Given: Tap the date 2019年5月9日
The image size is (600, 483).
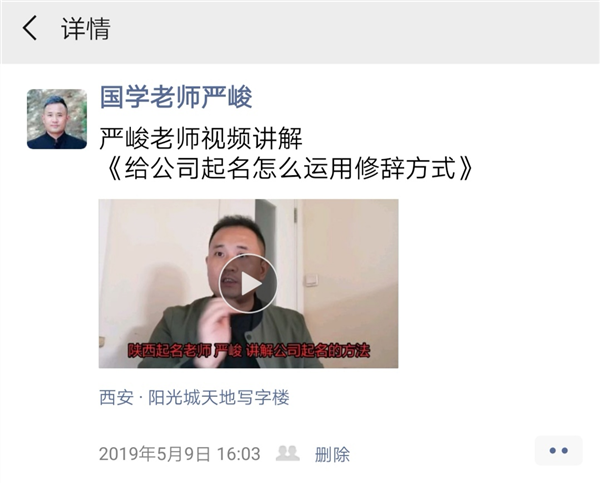Looking at the screenshot, I should pos(155,454).
